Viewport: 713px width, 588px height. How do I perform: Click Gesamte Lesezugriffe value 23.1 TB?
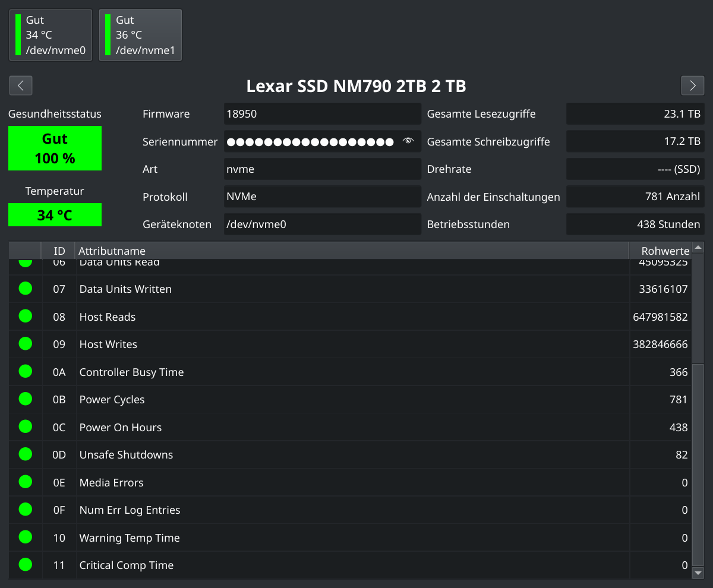pos(635,114)
